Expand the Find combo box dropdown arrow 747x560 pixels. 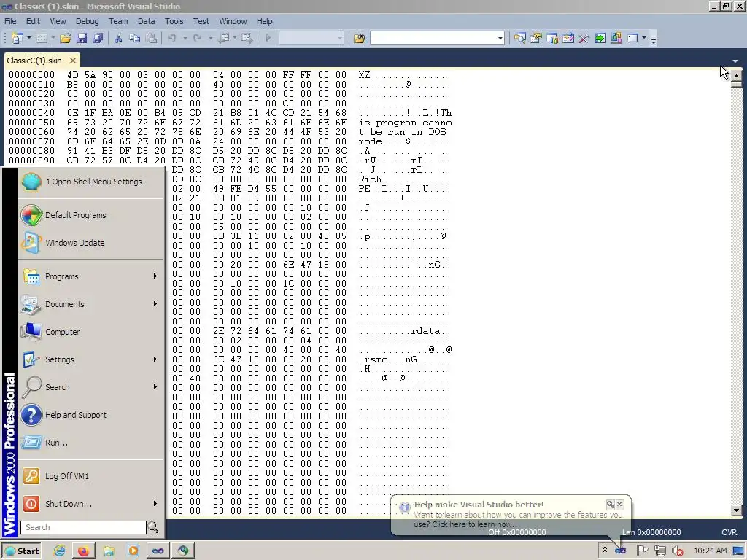click(x=500, y=38)
